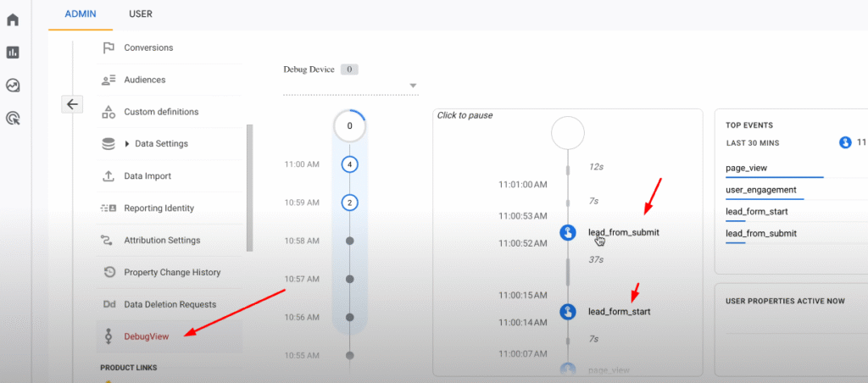Select the 10:59 AM bubble with 2 events

[x=349, y=203]
